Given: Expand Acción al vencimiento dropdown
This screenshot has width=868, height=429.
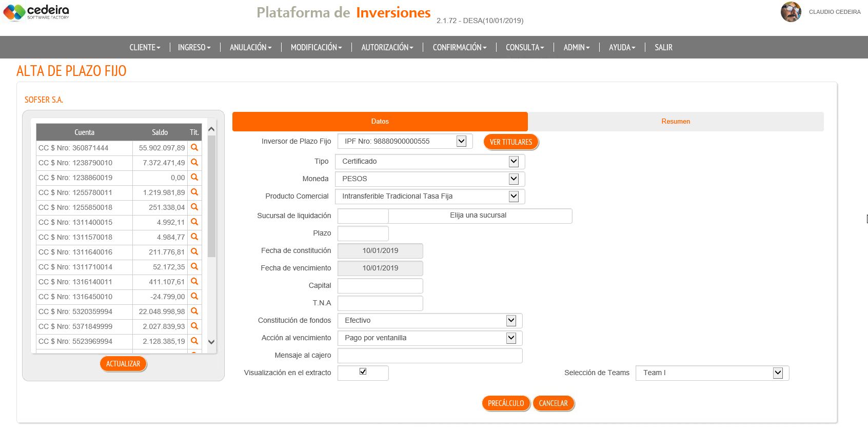Looking at the screenshot, I should point(511,338).
